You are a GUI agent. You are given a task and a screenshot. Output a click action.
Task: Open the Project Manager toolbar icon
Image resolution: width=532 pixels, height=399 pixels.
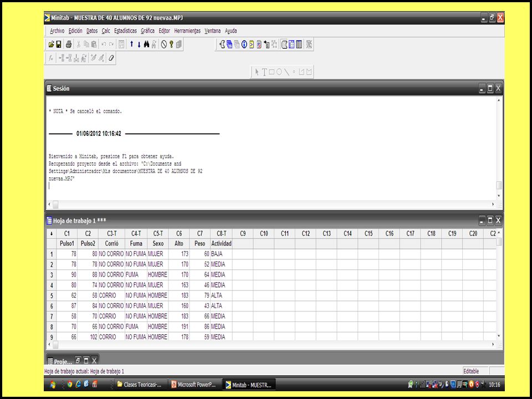[x=299, y=44]
